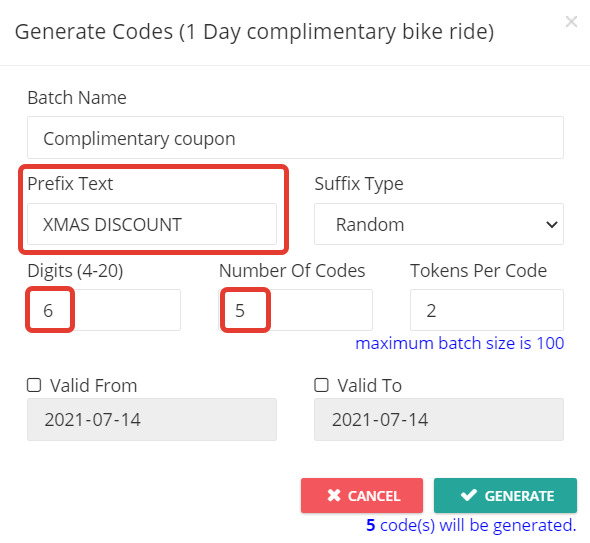
Task: Enable the Valid From checkbox
Action: [x=34, y=385]
